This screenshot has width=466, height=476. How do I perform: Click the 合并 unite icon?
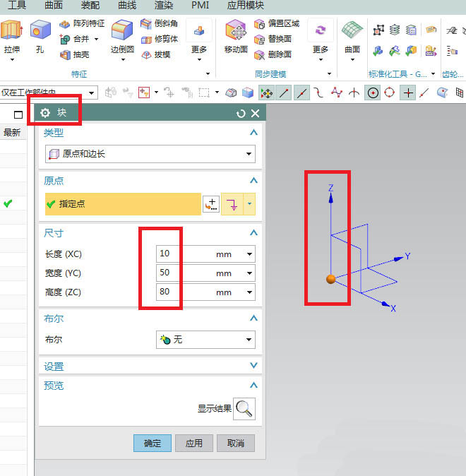(65, 39)
